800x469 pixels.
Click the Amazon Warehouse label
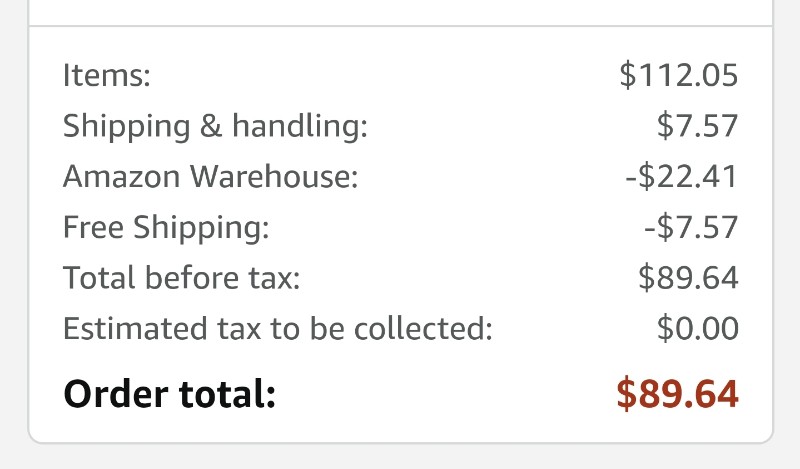coord(210,177)
